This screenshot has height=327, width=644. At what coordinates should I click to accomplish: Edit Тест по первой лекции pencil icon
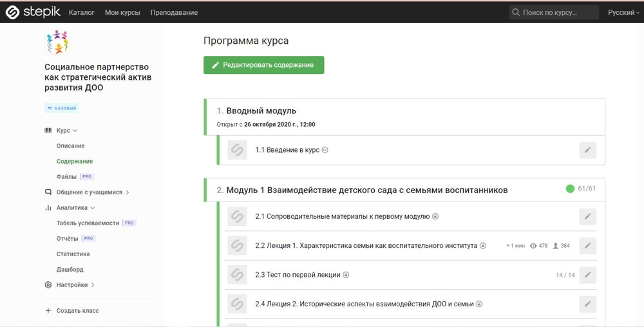point(587,275)
